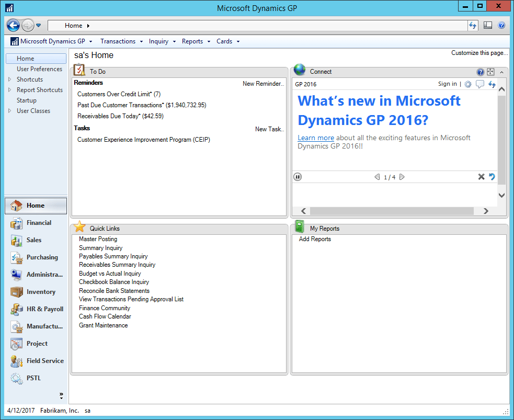The width and height of the screenshot is (514, 420).
Task: Open the Reconcile Bank Statements quick link
Action: click(114, 291)
